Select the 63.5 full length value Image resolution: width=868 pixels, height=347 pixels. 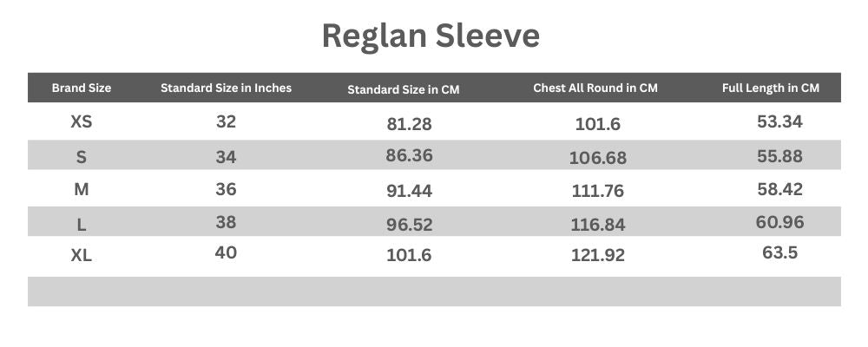[x=779, y=253]
